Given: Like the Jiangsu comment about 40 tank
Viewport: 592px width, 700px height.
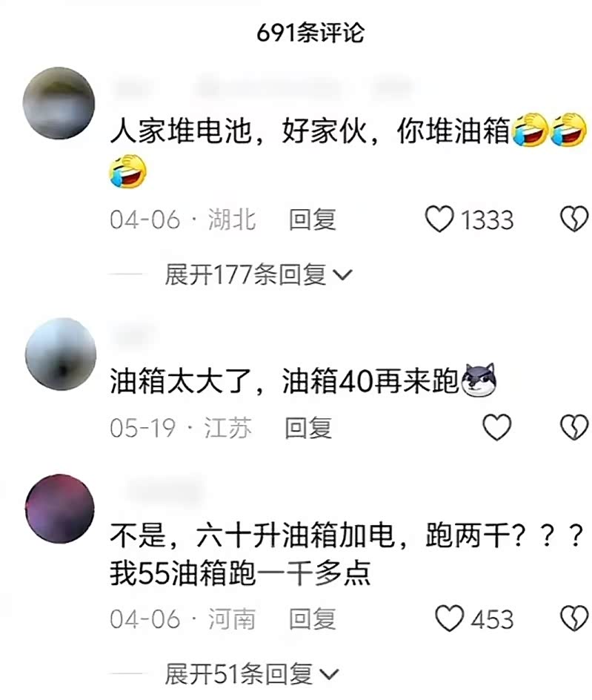Looking at the screenshot, I should pyautogui.click(x=497, y=427).
